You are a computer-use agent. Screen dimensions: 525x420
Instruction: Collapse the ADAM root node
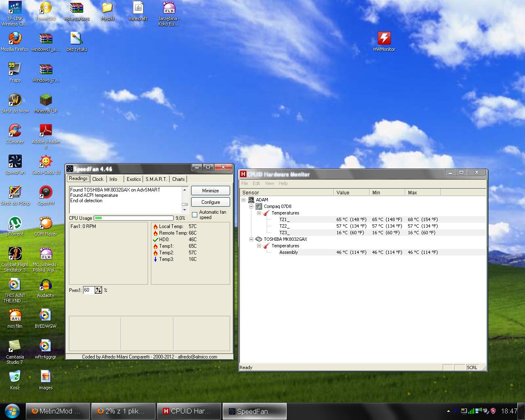tap(244, 200)
